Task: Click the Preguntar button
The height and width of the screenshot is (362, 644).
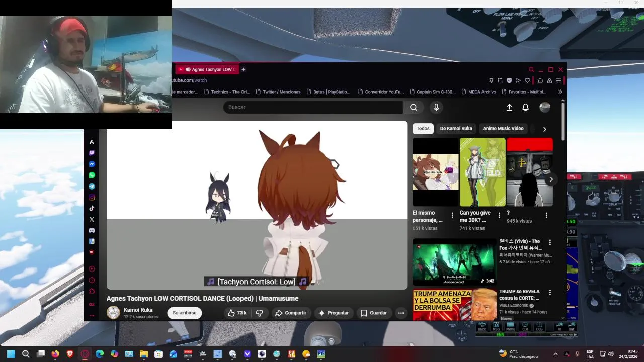Action: click(x=333, y=313)
